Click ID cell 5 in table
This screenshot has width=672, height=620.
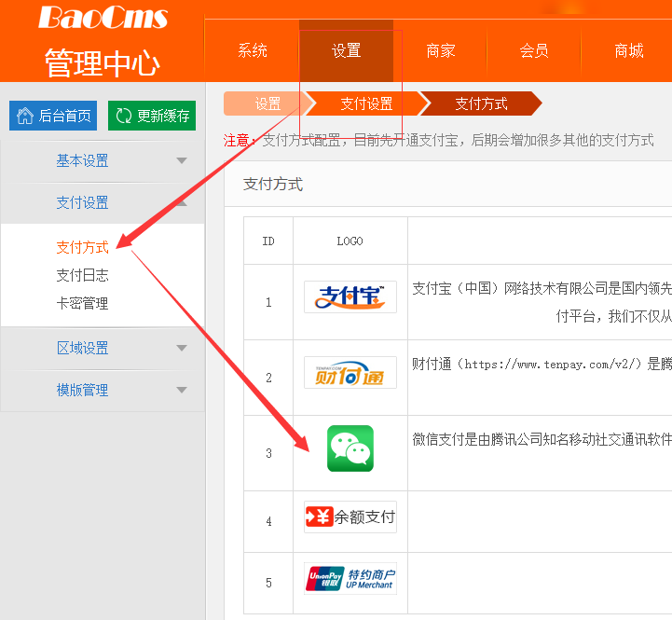tap(268, 583)
